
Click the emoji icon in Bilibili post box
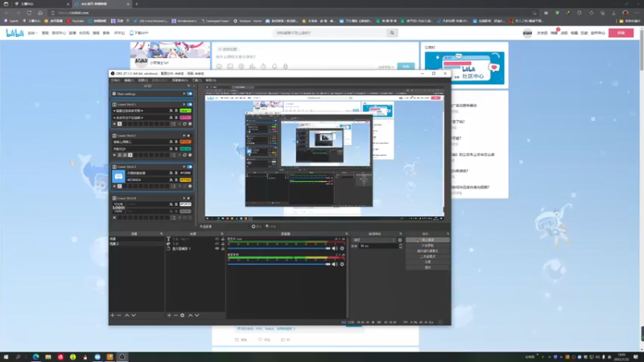(x=219, y=67)
